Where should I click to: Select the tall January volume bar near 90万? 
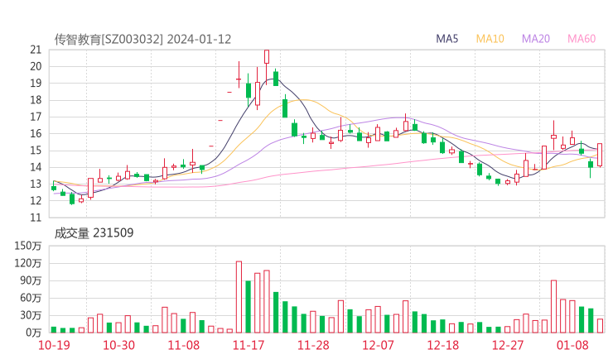(553, 307)
